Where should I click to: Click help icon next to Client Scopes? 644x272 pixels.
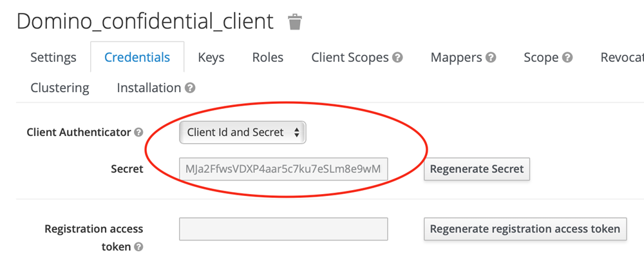coord(398,57)
